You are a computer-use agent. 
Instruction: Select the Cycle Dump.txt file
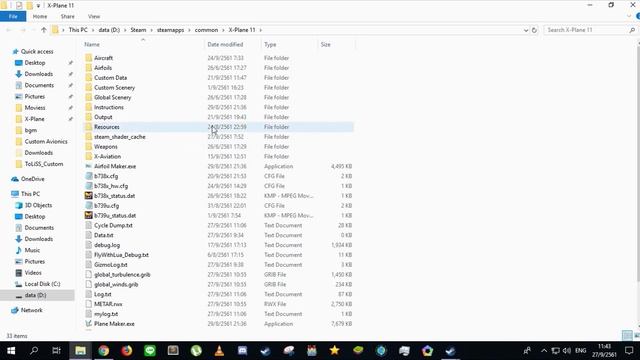[113, 225]
